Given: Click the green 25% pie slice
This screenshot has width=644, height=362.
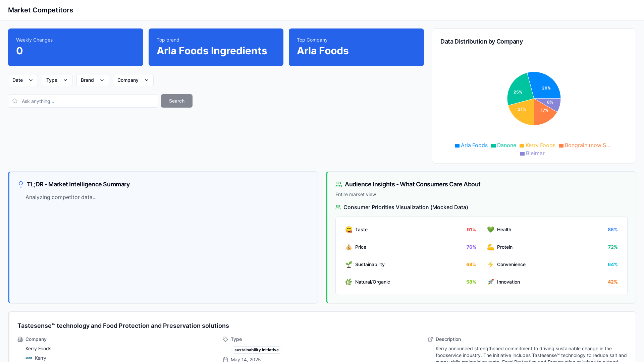Looking at the screenshot, I should [519, 90].
